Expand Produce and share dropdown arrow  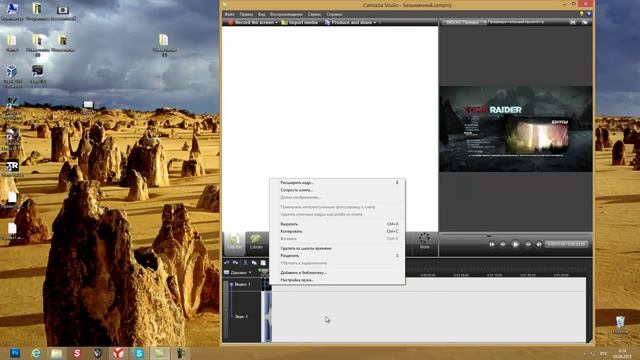pyautogui.click(x=375, y=22)
